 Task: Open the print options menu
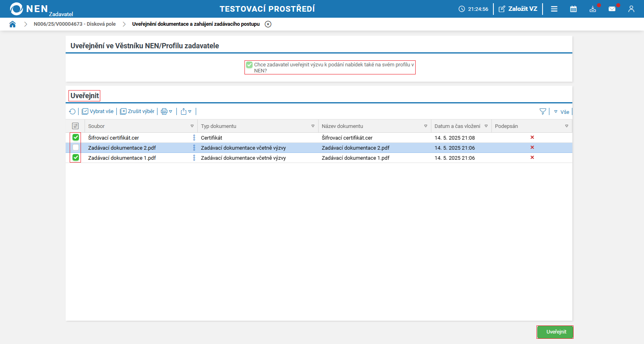[x=166, y=111]
